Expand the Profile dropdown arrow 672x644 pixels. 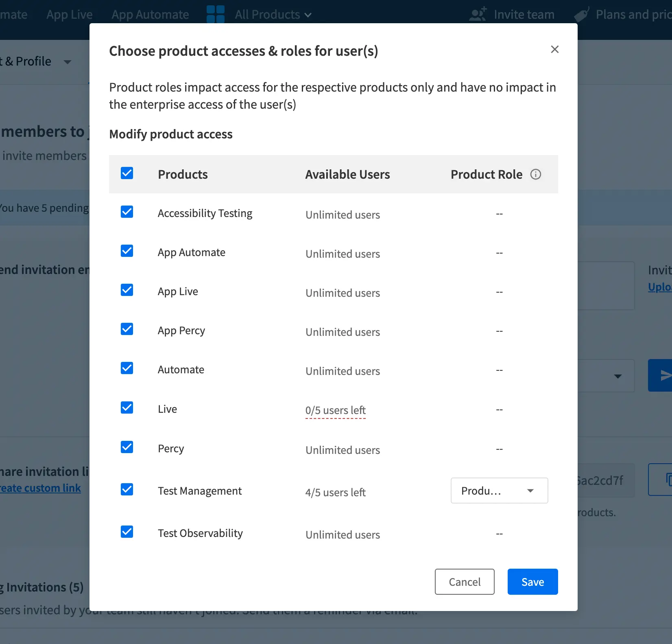coord(68,62)
